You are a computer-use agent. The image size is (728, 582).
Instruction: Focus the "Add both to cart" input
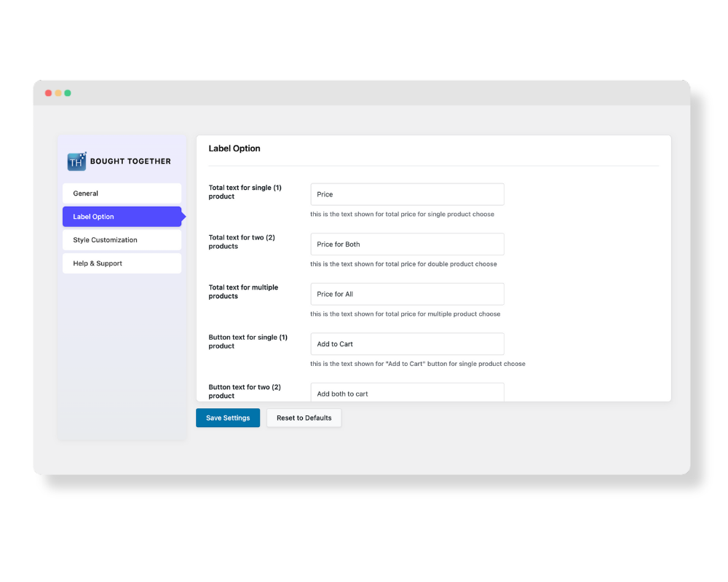[x=407, y=393]
